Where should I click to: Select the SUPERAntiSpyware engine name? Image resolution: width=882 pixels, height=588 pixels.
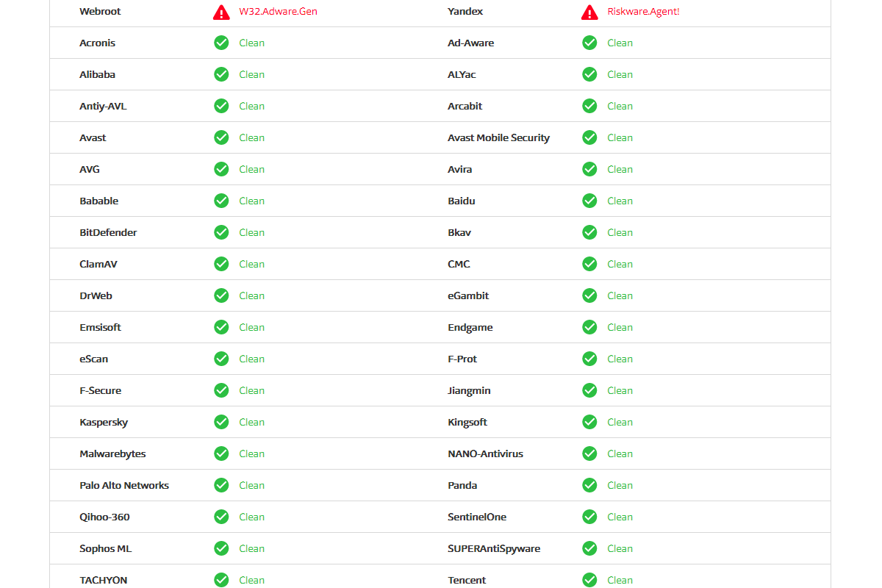pyautogui.click(x=494, y=548)
